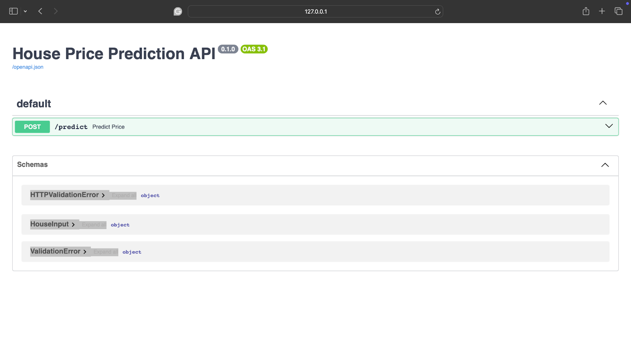Open the /openapi.json link
Image resolution: width=631 pixels, height=364 pixels.
(28, 67)
